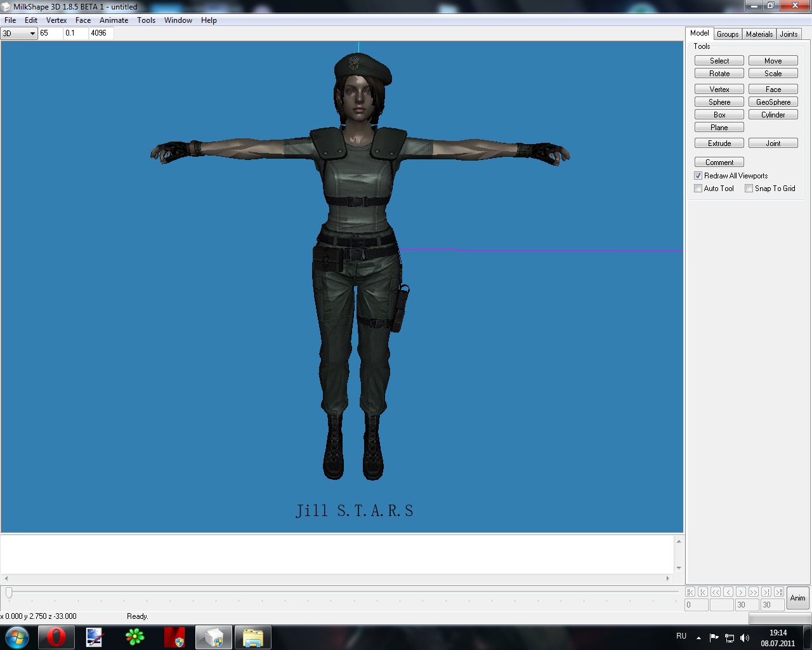
Task: Enable the Auto Tool checkbox
Action: [698, 189]
